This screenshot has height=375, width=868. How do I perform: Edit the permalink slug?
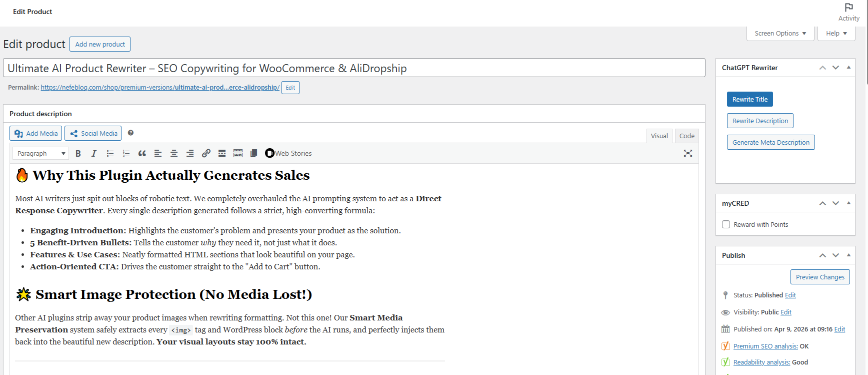290,88
